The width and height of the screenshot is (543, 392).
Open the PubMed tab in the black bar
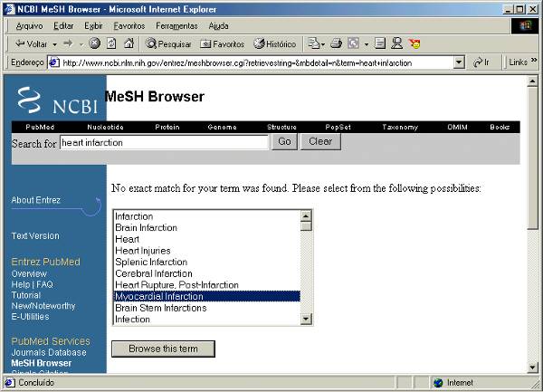41,127
